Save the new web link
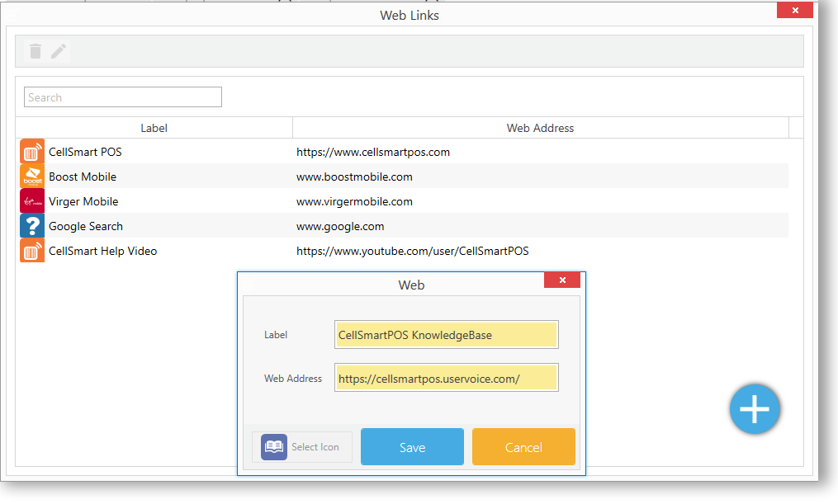This screenshot has width=838, height=504. 412,447
